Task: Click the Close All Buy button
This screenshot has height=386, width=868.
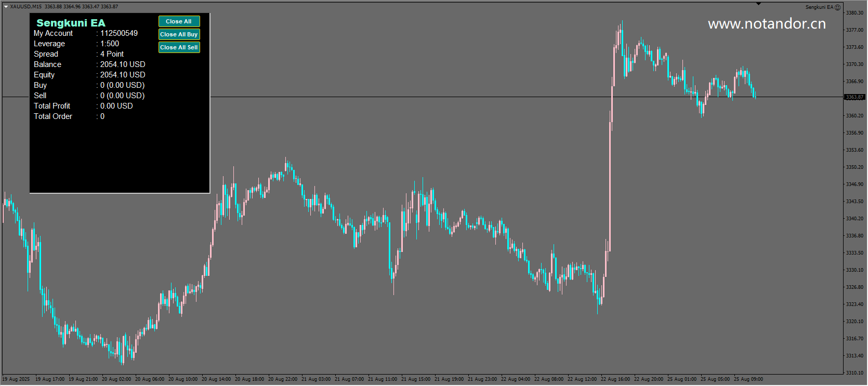Action: [x=179, y=34]
